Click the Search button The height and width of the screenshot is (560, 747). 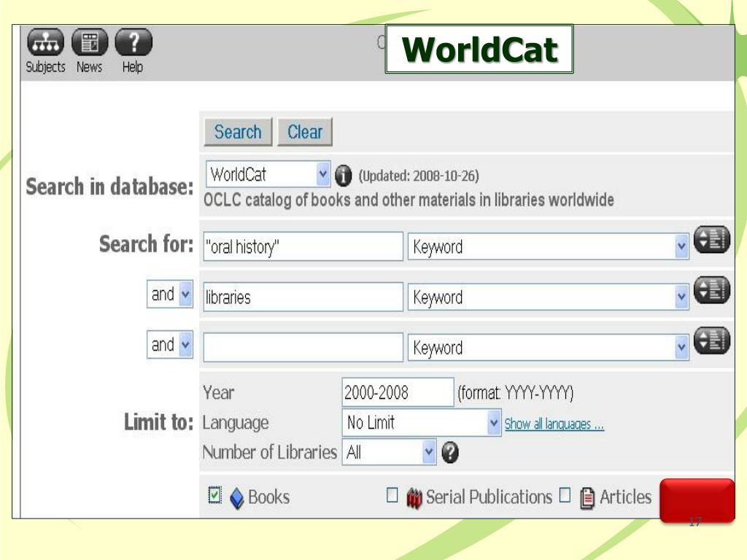click(x=238, y=132)
